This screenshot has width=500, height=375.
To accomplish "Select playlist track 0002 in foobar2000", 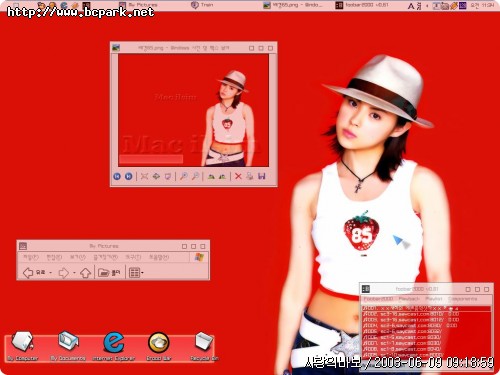I will (x=427, y=314).
